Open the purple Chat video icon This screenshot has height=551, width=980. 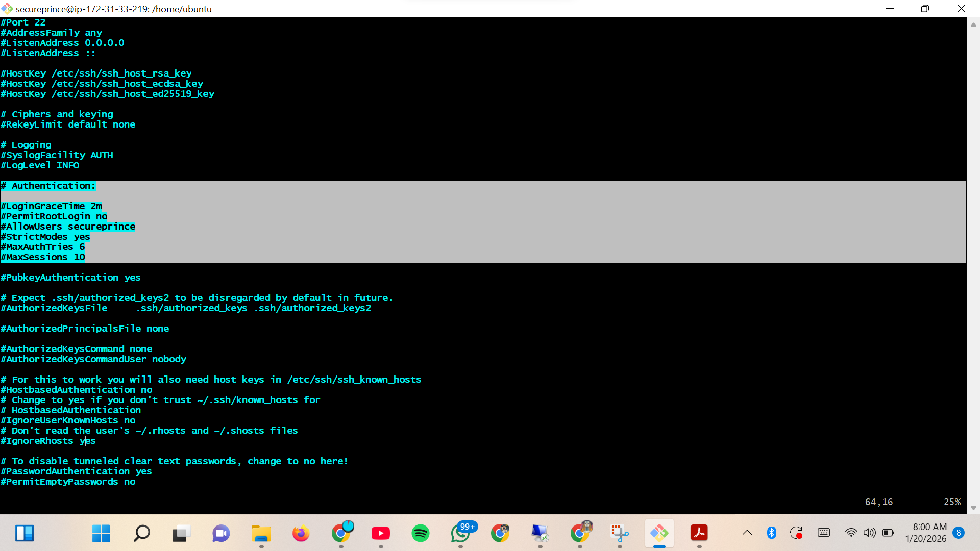(x=221, y=533)
